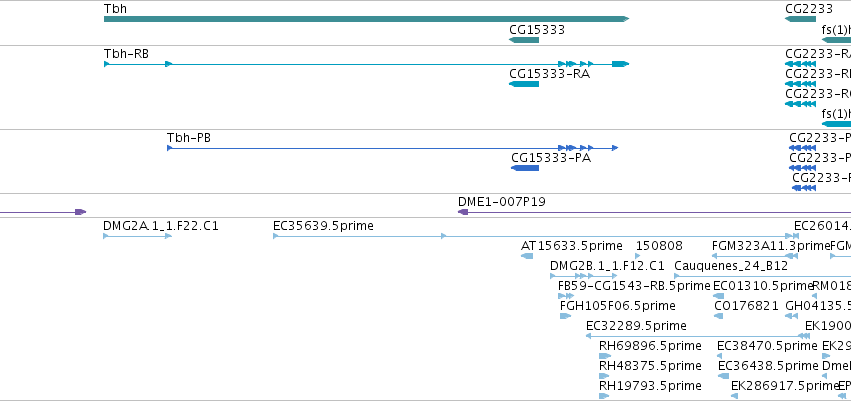851x401 pixels.
Task: Select the CG15333-RA transcript glyph
Action: tap(524, 84)
